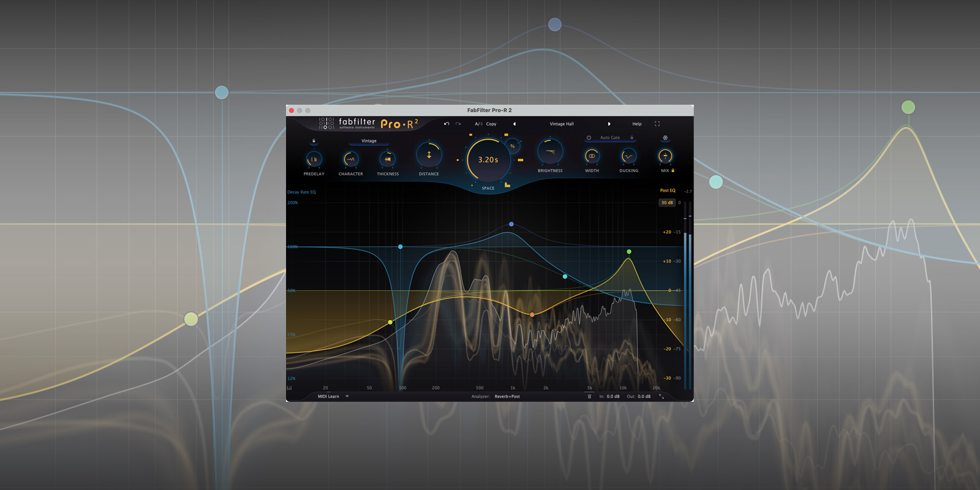Click the MIDI Learn button
The image size is (980, 490).
pyautogui.click(x=328, y=396)
